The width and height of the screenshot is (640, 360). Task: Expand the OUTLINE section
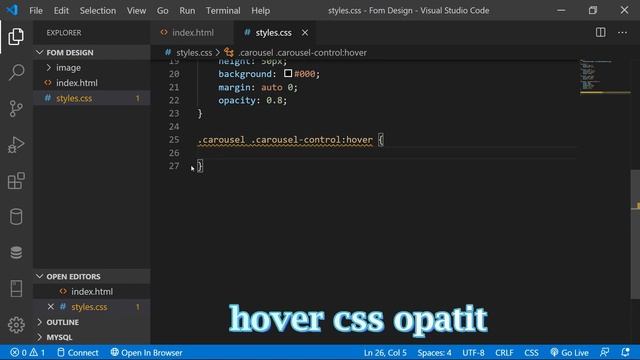[x=92, y=322]
